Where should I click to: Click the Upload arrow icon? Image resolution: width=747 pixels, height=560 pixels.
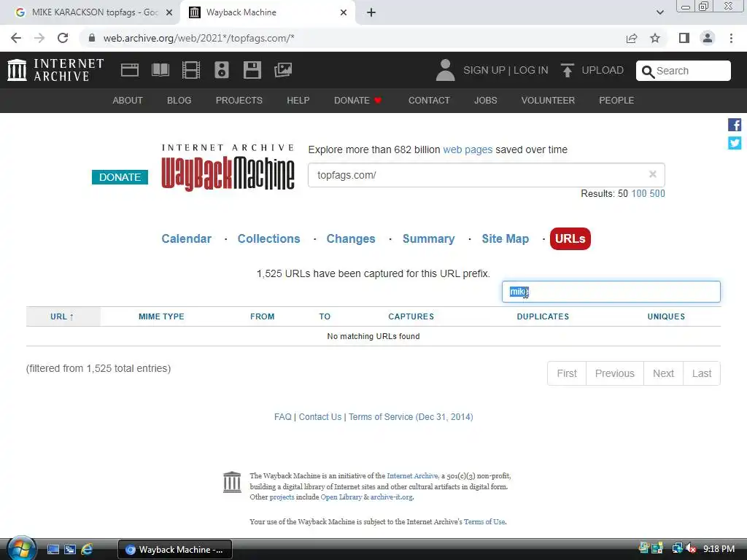pos(567,70)
